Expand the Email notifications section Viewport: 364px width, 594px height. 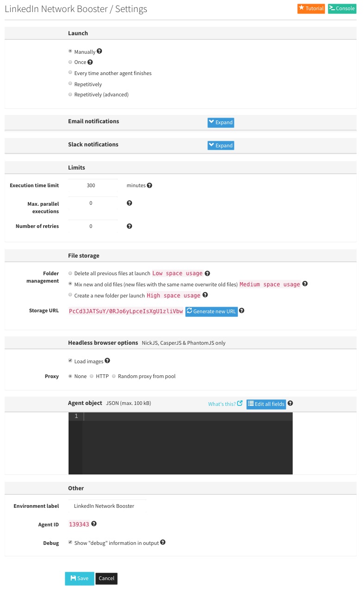[x=220, y=122]
